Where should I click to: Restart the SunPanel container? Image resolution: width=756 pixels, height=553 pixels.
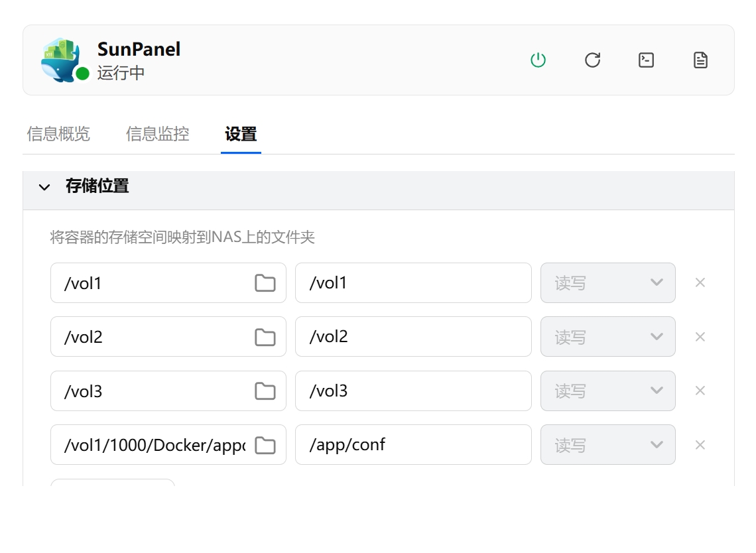coord(592,60)
